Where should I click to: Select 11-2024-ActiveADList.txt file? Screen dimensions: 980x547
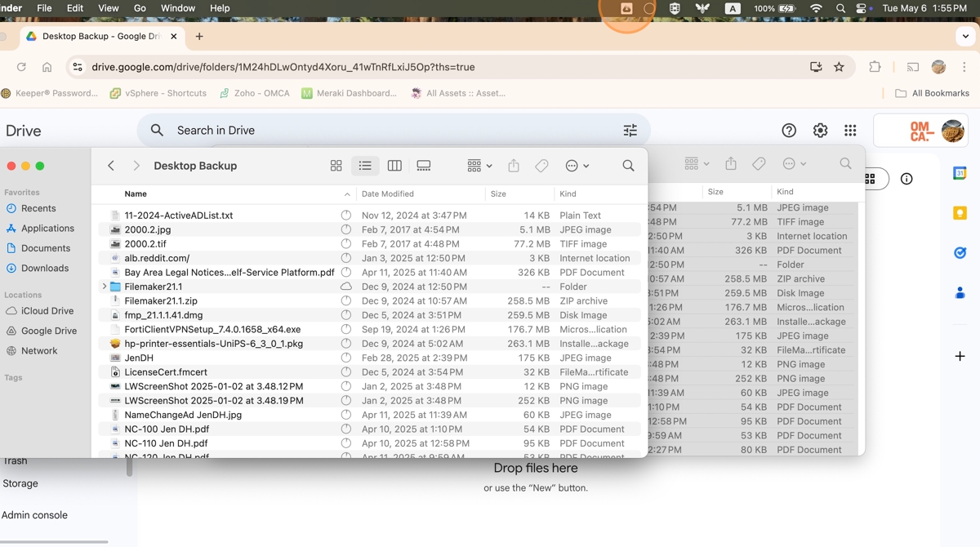click(x=179, y=216)
